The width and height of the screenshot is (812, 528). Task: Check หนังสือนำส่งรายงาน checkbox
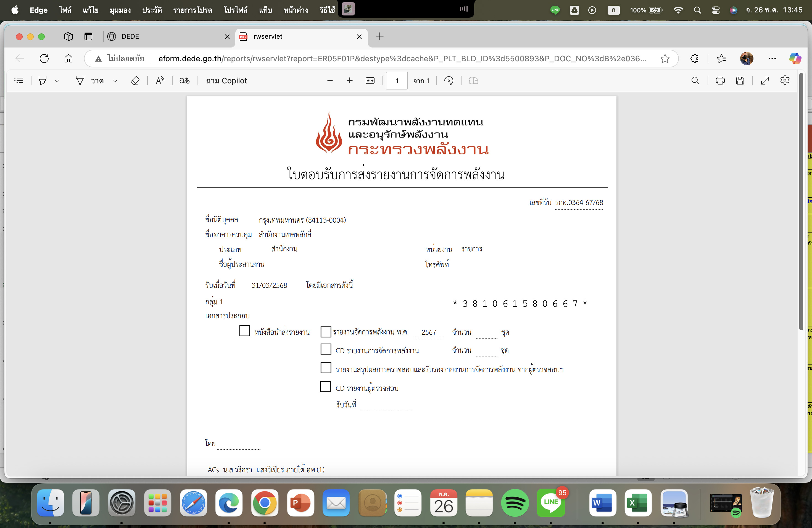tap(245, 331)
